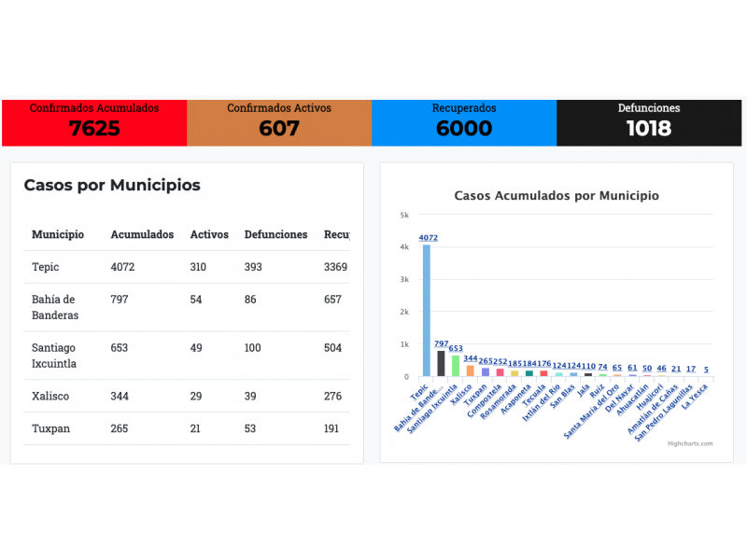Click the 4072 data label above Tepic bar
The image size is (747, 560).
(x=429, y=238)
